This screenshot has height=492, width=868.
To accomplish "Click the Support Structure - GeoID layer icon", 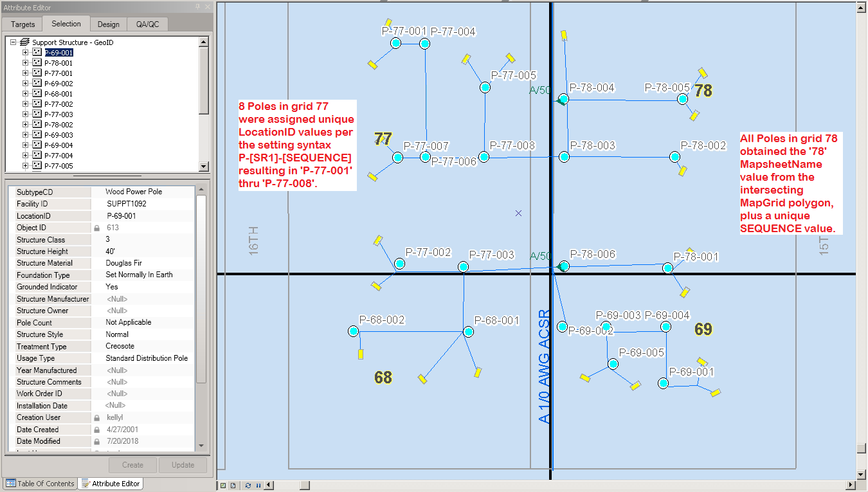I will coord(24,41).
